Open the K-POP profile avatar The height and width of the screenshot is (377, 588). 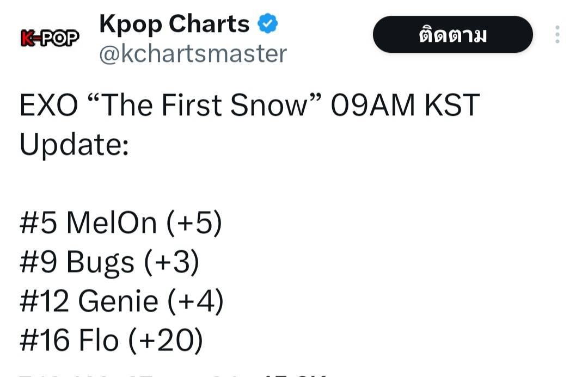click(x=50, y=38)
